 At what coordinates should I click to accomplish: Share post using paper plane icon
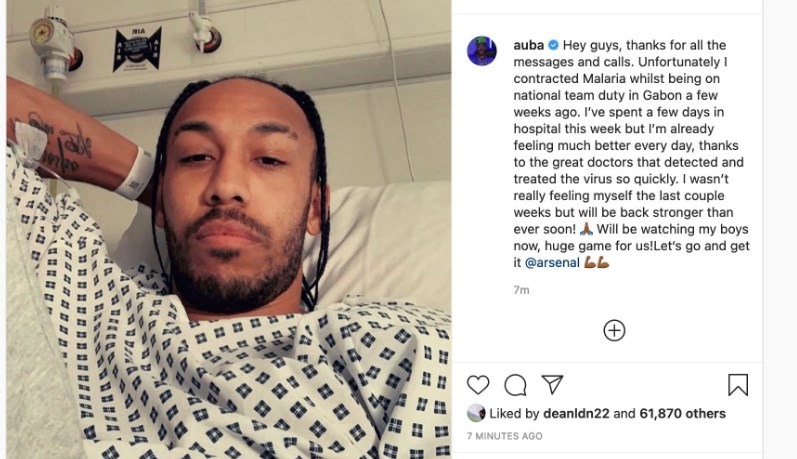[553, 384]
